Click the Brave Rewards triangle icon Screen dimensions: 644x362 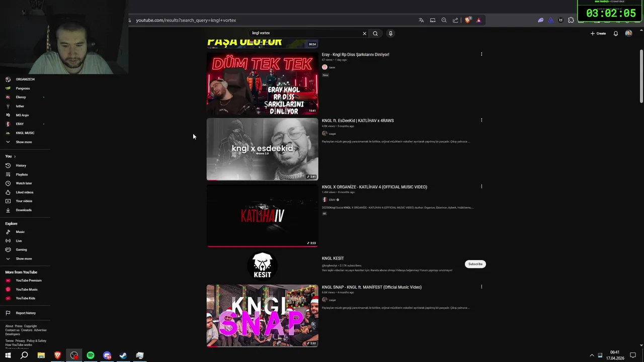tap(478, 20)
